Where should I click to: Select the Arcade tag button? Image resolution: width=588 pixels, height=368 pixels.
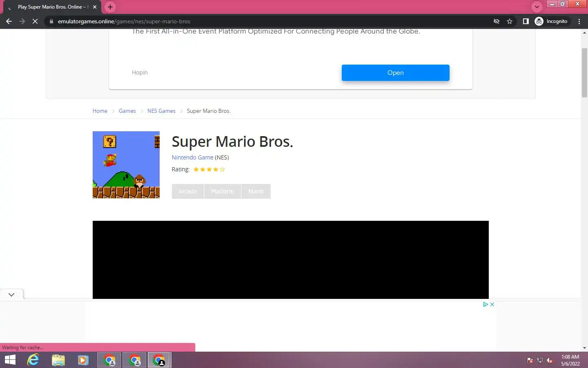pos(188,191)
